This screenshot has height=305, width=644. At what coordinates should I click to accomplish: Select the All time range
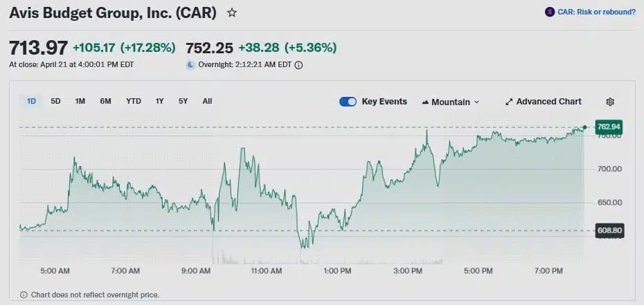[x=207, y=101]
